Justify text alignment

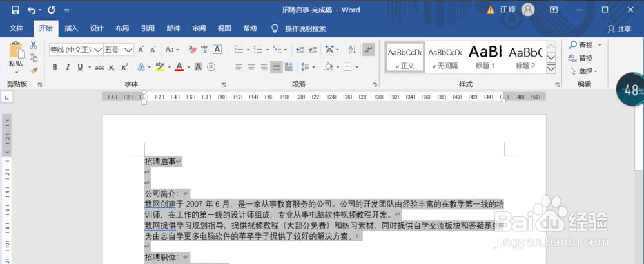pyautogui.click(x=277, y=67)
